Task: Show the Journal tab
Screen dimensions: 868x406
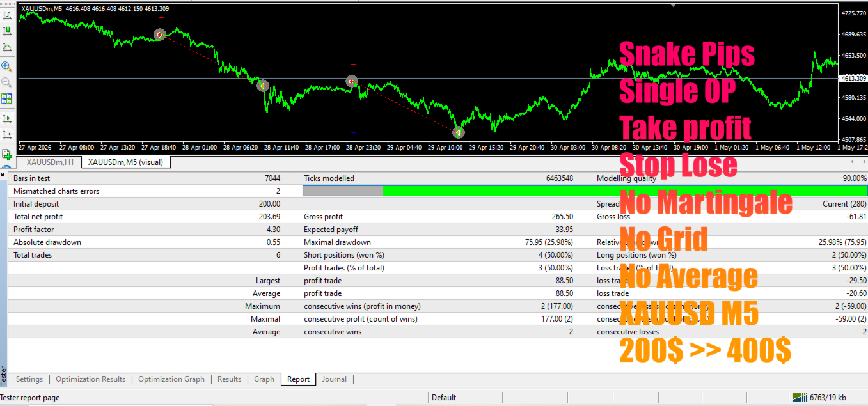Action: pos(335,379)
